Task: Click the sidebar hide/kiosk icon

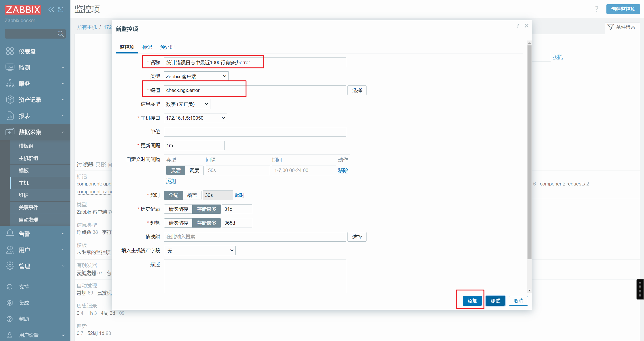Action: click(61, 9)
